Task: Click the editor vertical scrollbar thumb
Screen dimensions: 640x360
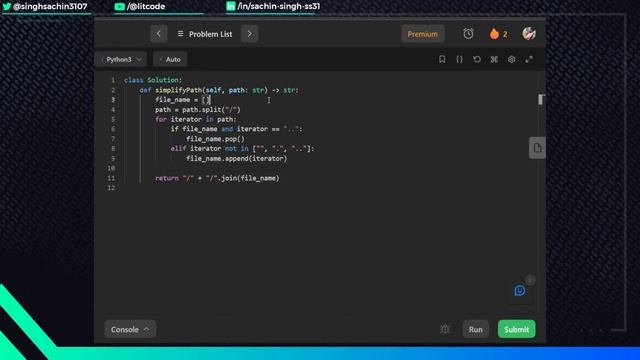Action: [541, 99]
